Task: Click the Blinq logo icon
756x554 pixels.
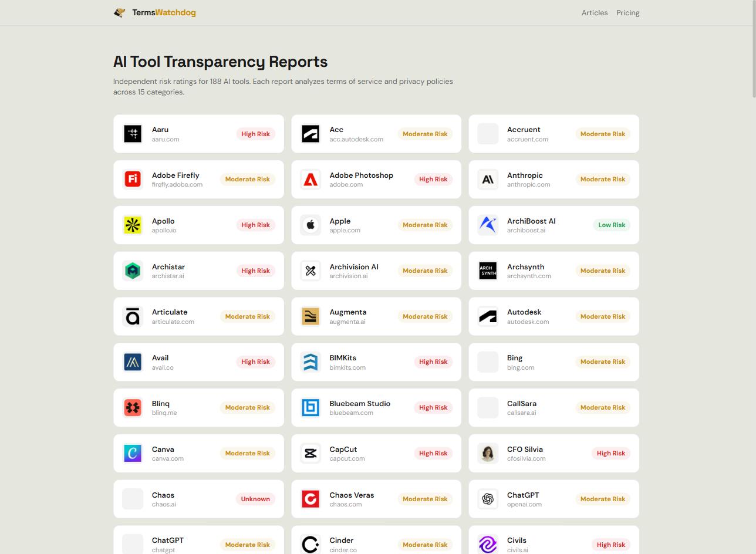Action: (x=133, y=407)
